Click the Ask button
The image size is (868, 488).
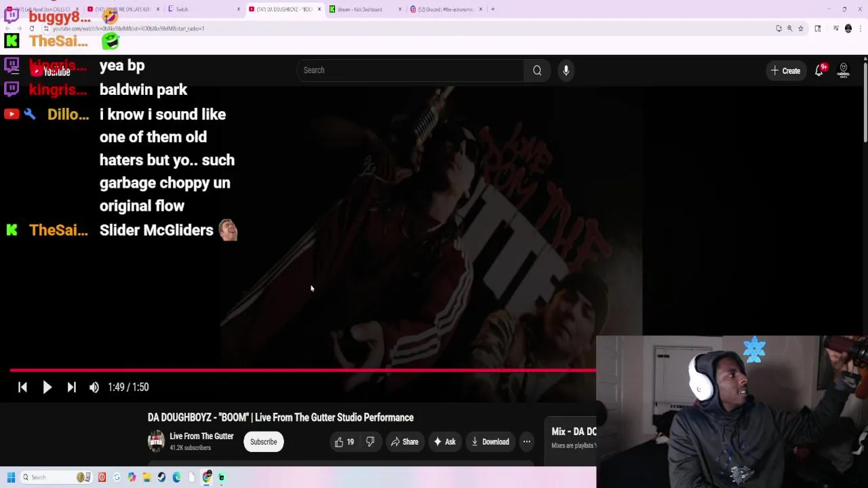(x=444, y=442)
